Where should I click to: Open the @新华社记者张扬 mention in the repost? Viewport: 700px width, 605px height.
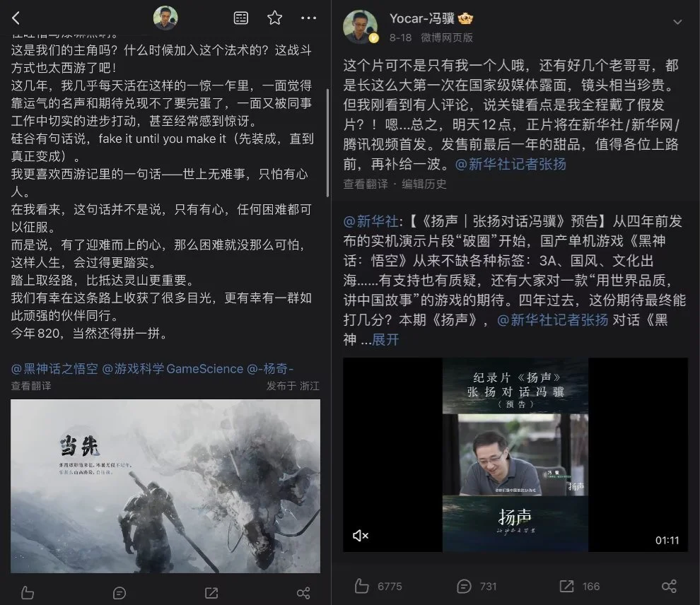pos(552,320)
